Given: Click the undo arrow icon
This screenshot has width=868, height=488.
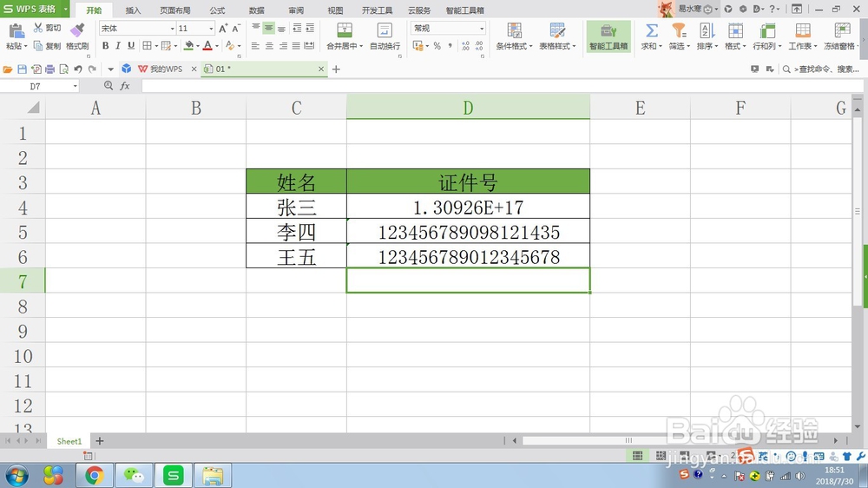Looking at the screenshot, I should coord(78,69).
